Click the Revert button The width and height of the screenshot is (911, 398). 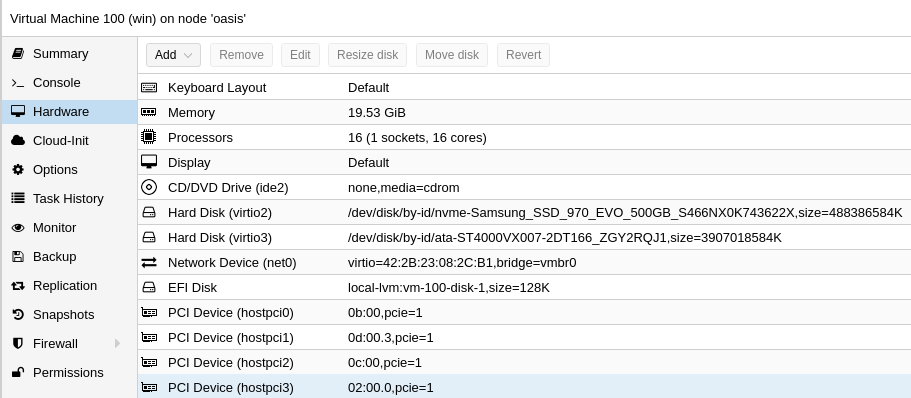coord(523,55)
